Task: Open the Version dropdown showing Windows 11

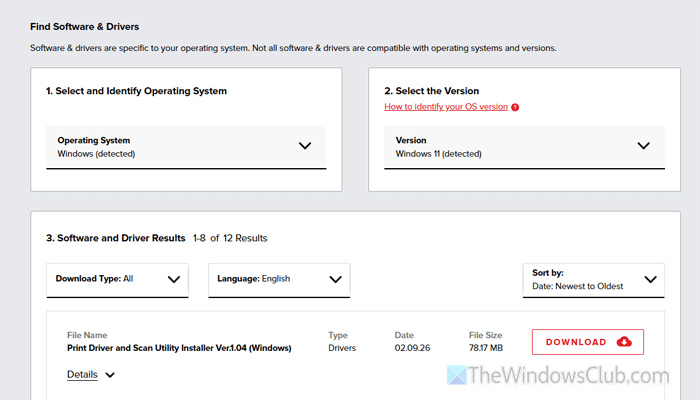Action: point(524,147)
